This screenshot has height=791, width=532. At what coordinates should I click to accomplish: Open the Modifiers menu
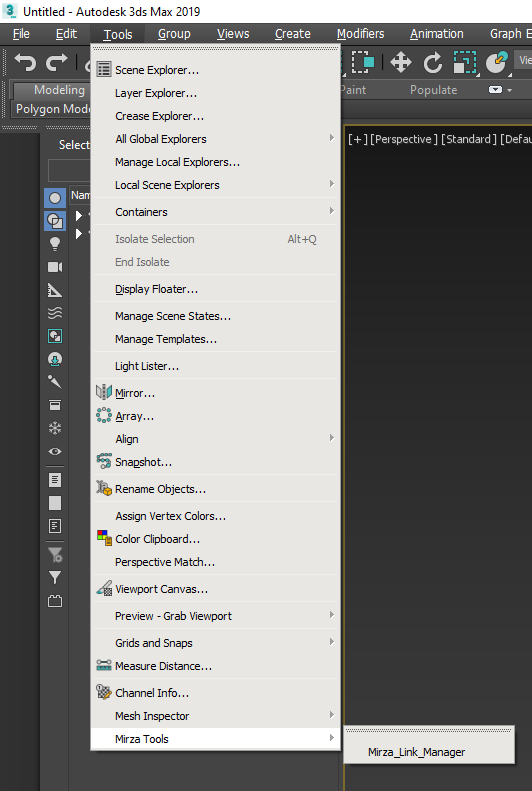pyautogui.click(x=361, y=34)
